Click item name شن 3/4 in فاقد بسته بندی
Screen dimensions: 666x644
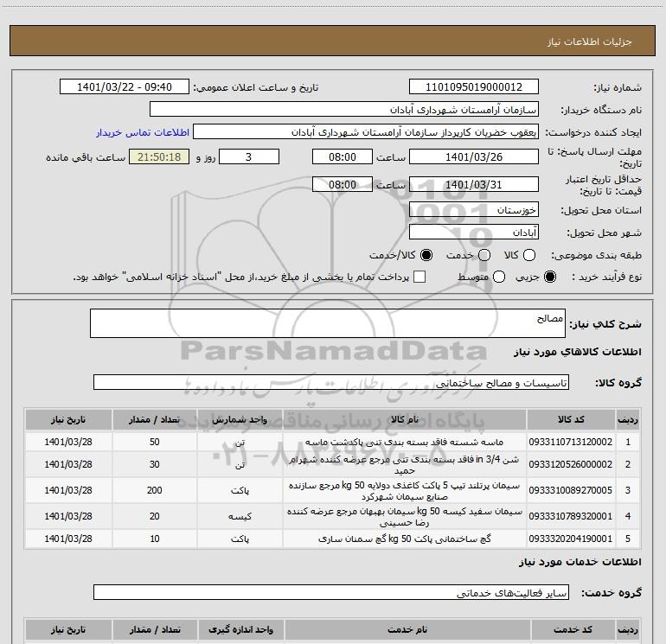tap(405, 465)
